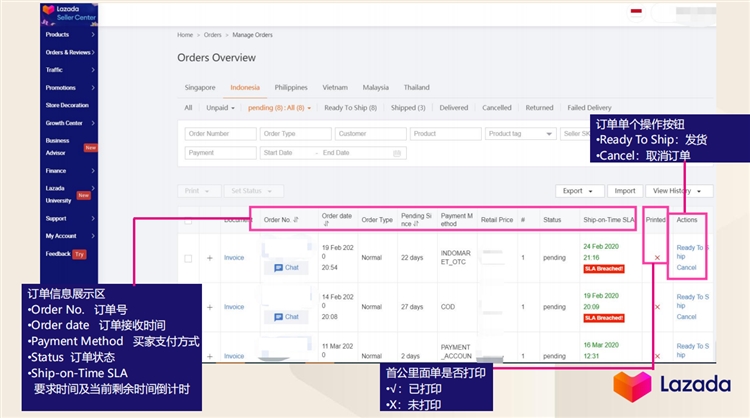Switch to the Malaysia tab
Screen dimensions: 750x418
[375, 88]
